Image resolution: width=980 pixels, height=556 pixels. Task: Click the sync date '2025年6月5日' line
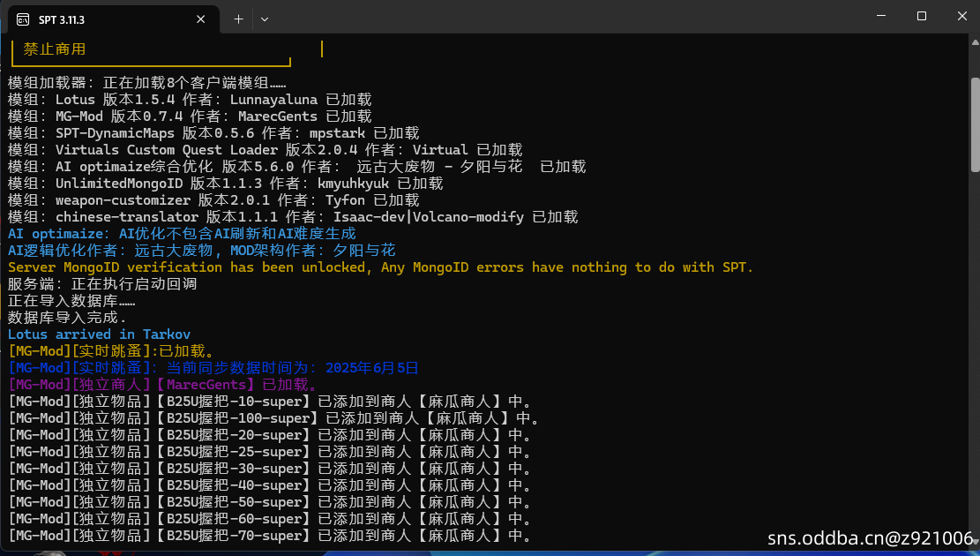213,368
